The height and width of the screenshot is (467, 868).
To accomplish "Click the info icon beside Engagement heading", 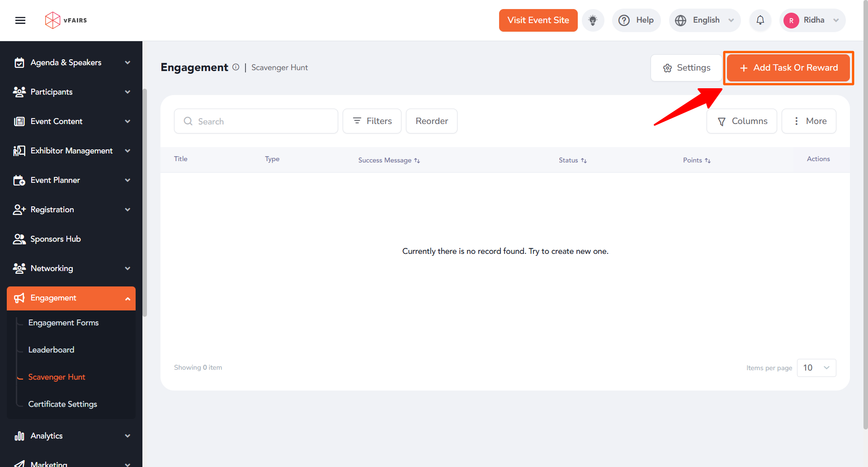I will pos(236,67).
